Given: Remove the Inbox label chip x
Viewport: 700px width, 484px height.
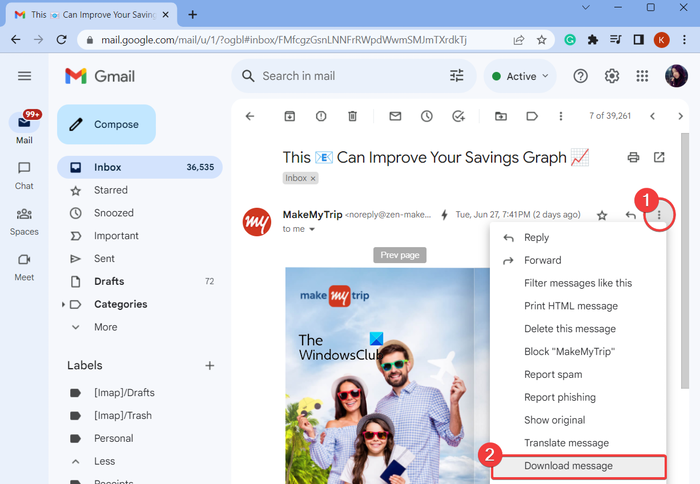Looking at the screenshot, I should point(313,179).
